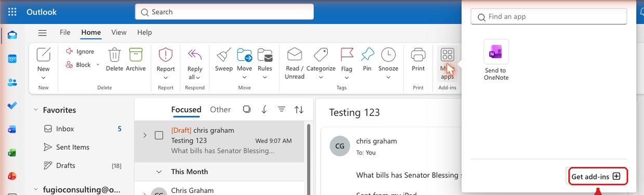Screen dimensions: 644x195
Task: Show the Focused inbox tab
Action: tap(186, 109)
